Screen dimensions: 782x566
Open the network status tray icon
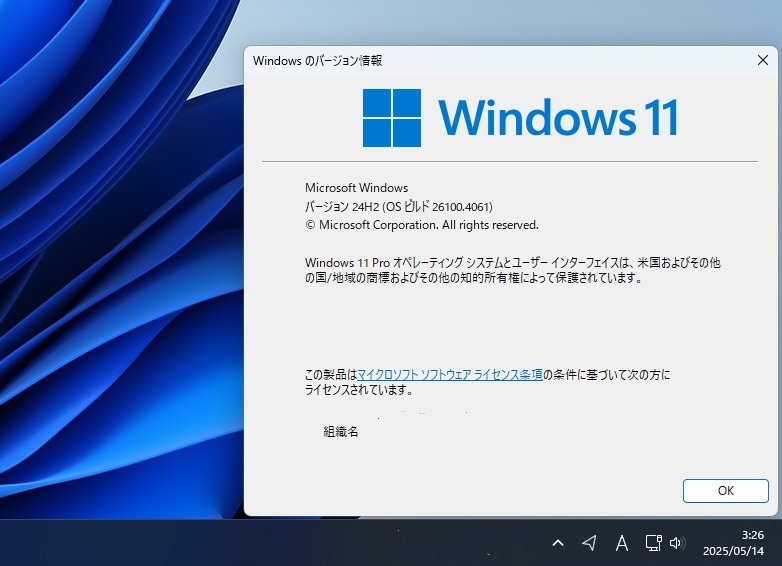tap(653, 543)
